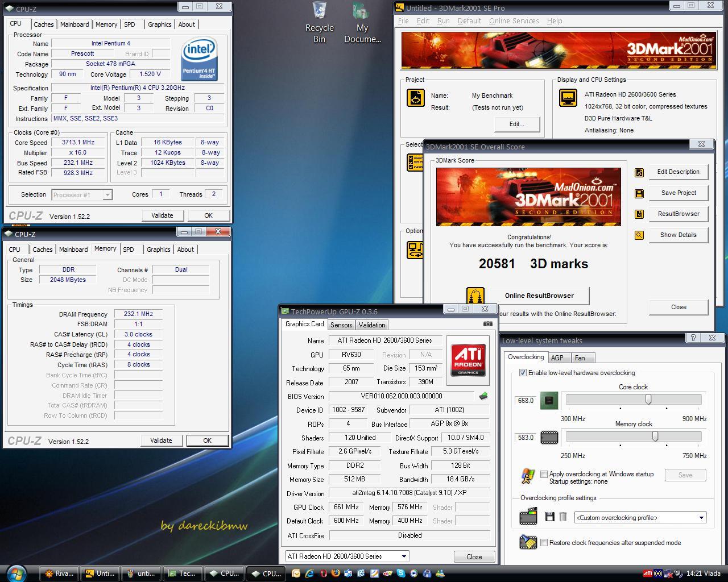The image size is (728, 582).
Task: Click the icon beside ResultBrowser button
Action: tap(639, 214)
